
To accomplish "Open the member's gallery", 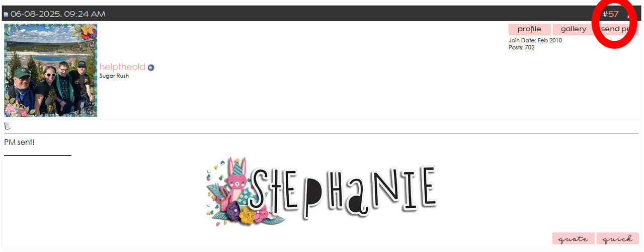I will [x=574, y=29].
